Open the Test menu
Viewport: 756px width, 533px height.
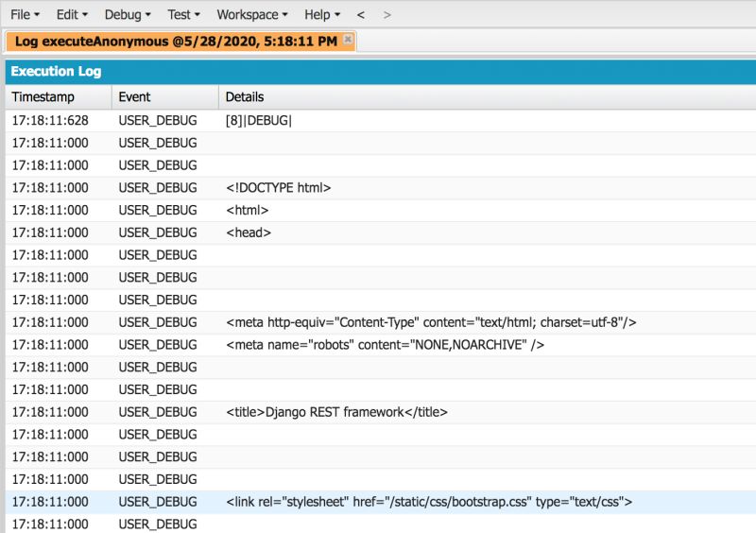(x=183, y=14)
